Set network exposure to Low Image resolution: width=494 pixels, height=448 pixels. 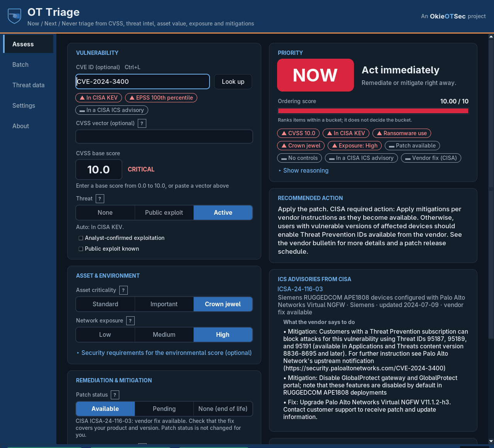(x=105, y=335)
